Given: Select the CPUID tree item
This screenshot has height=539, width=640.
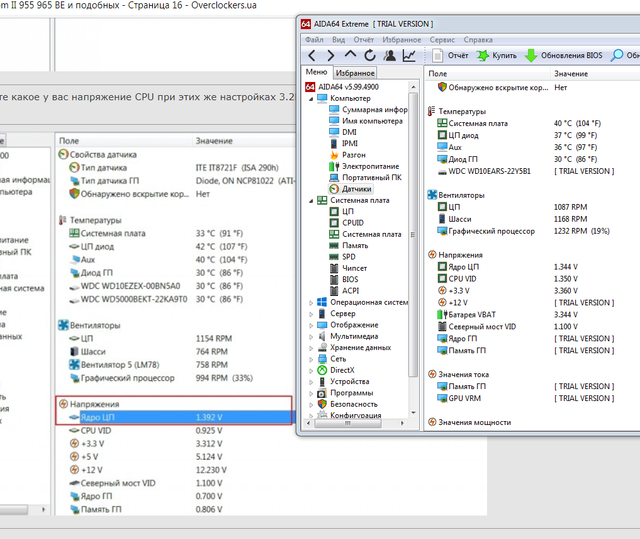Looking at the screenshot, I should [x=347, y=223].
